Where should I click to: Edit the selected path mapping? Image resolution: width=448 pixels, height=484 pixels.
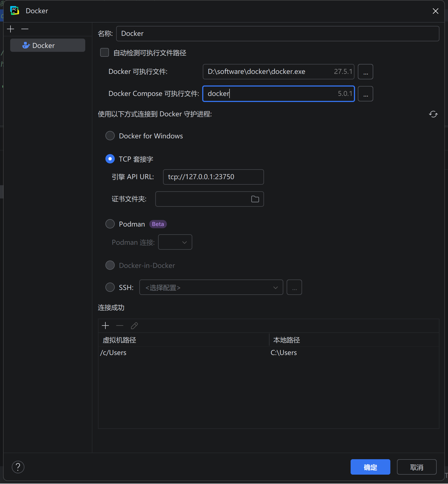134,326
